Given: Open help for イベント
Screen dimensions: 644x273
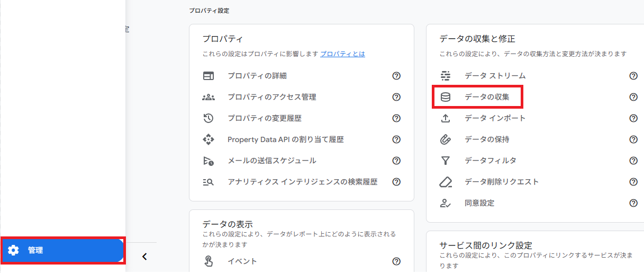Looking at the screenshot, I should [x=396, y=261].
